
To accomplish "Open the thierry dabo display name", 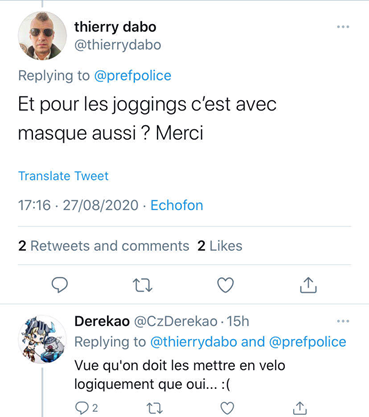I will point(115,27).
